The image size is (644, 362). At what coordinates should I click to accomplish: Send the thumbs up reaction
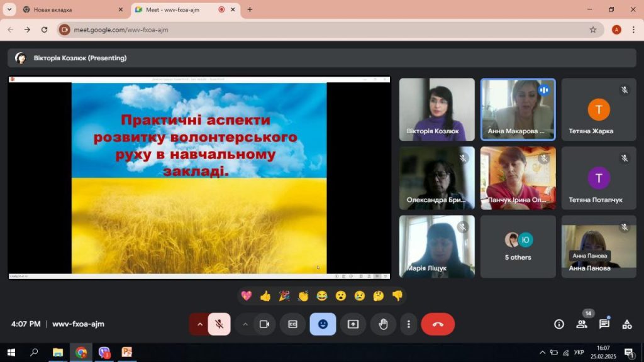tap(265, 295)
